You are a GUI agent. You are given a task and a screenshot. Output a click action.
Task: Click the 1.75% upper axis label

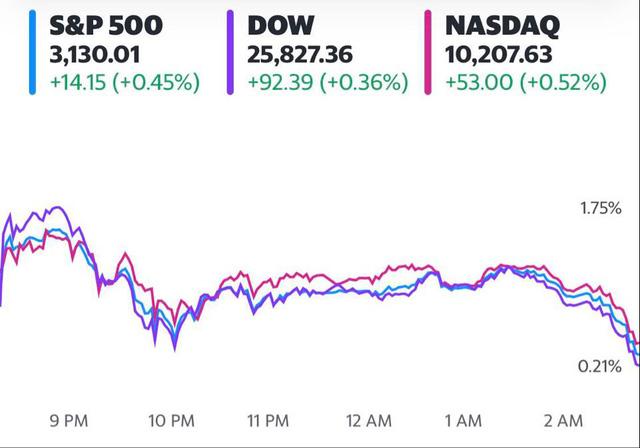coord(601,208)
